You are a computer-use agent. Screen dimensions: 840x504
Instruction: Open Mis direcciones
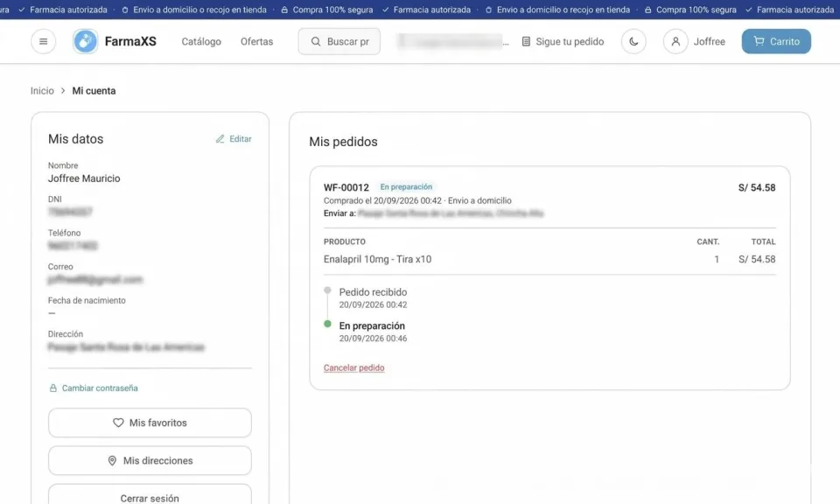click(x=150, y=460)
